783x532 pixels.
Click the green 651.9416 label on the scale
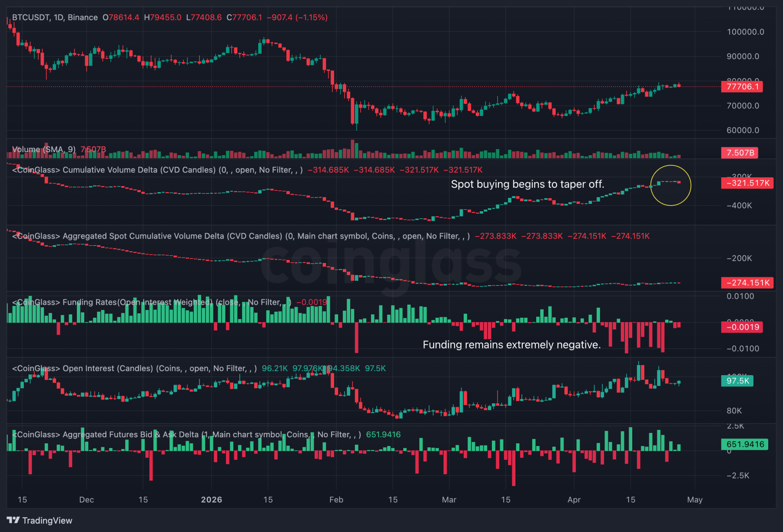(x=745, y=444)
